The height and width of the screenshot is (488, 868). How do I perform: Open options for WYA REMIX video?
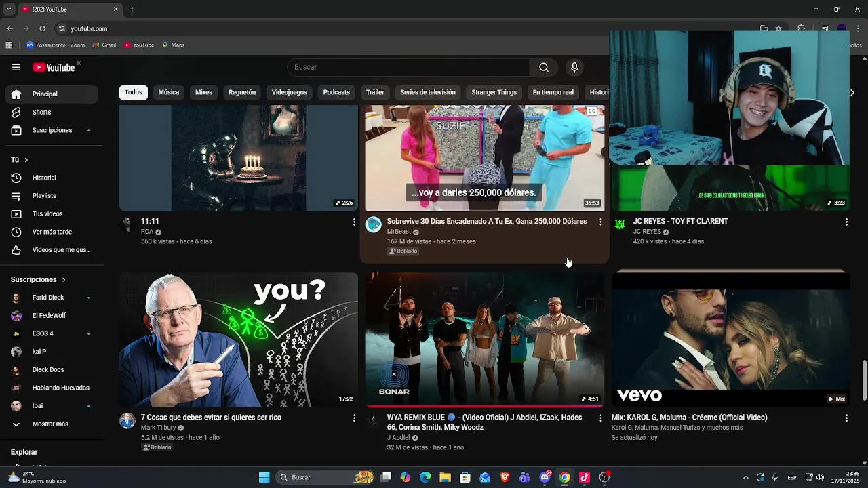click(x=600, y=418)
